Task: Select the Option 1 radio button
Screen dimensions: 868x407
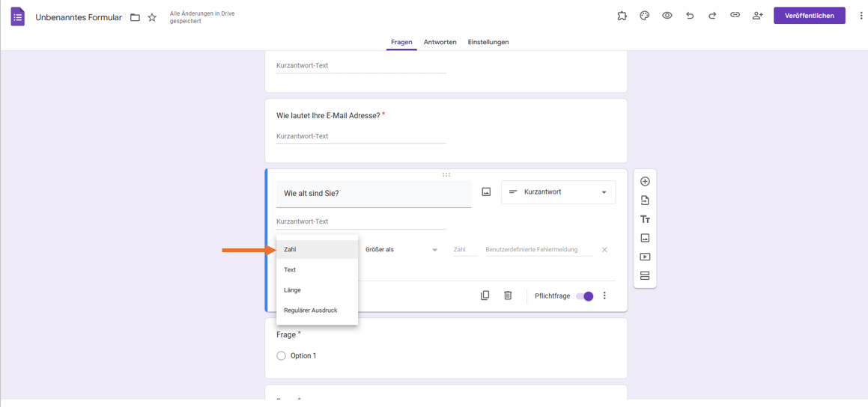Action: [x=282, y=356]
